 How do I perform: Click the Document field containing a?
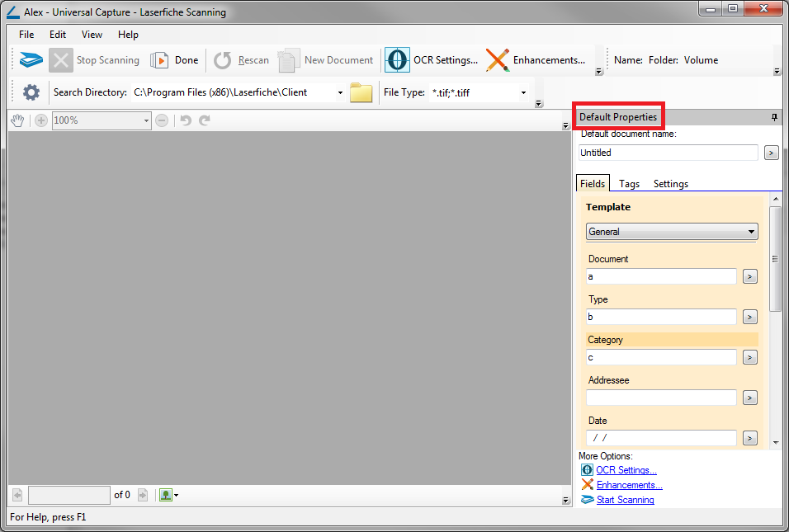point(661,276)
